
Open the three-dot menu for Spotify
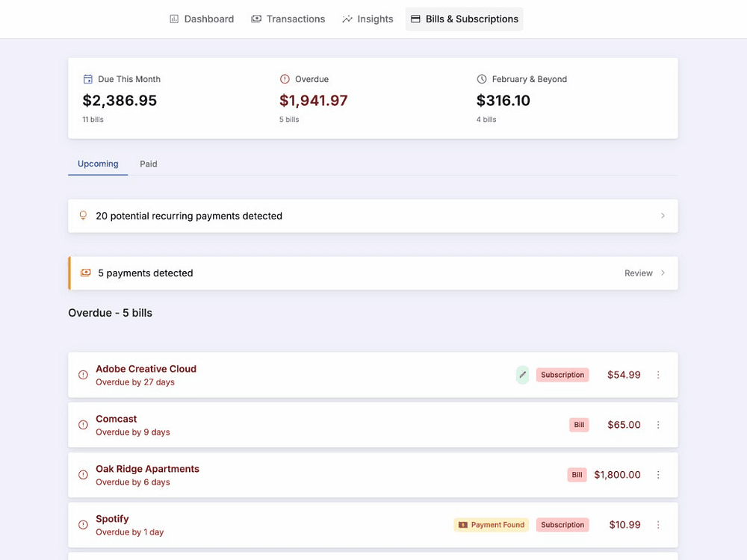point(658,525)
